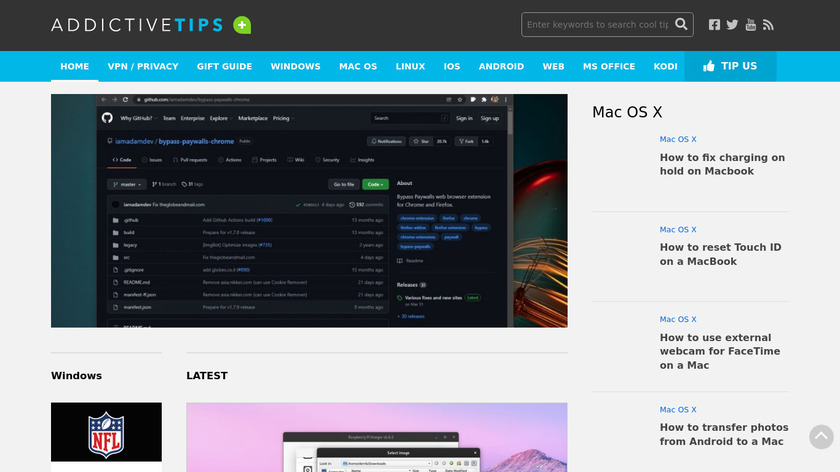
Task: Open the featured GitHub bypass-paywalls article image
Action: click(x=309, y=211)
